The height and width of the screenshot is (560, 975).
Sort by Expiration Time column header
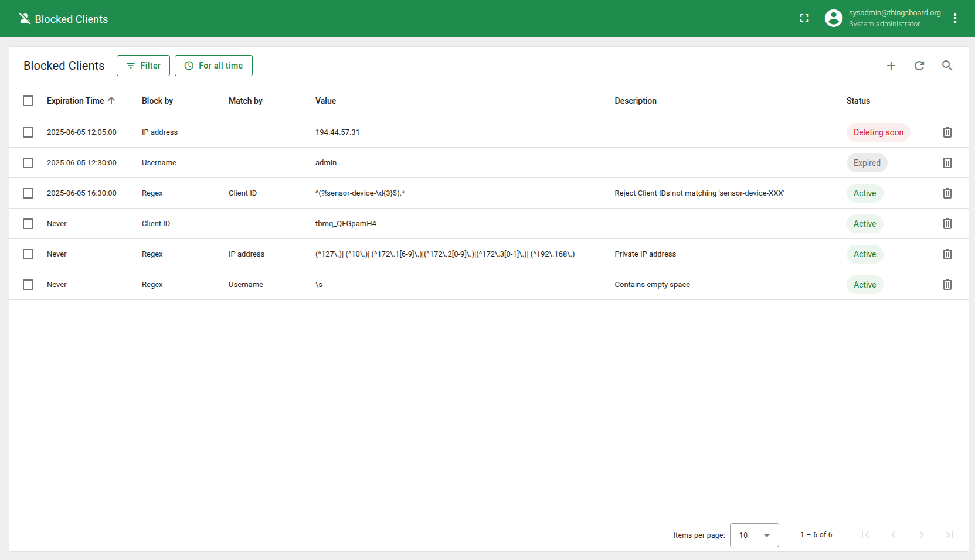76,101
